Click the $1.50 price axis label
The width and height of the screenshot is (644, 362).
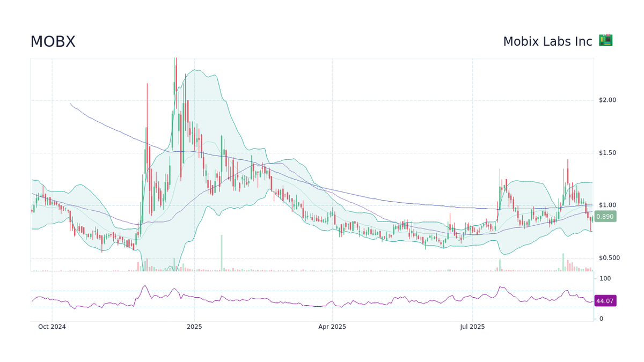608,153
